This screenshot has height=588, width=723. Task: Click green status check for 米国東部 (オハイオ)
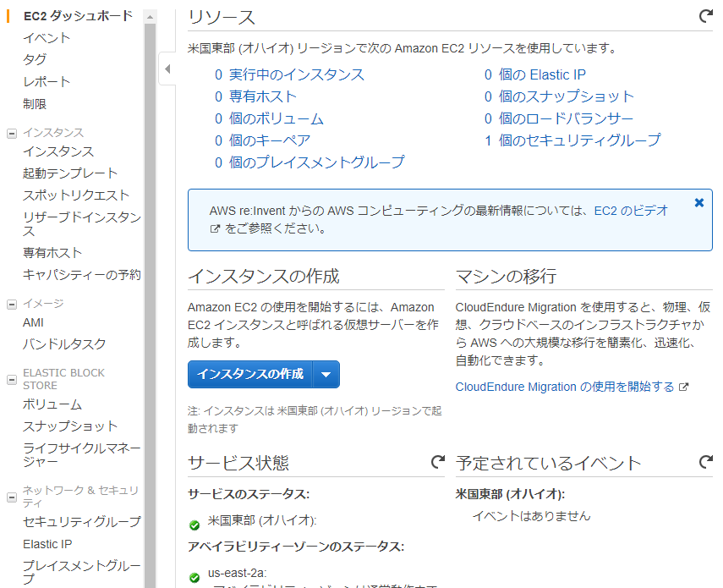194,525
